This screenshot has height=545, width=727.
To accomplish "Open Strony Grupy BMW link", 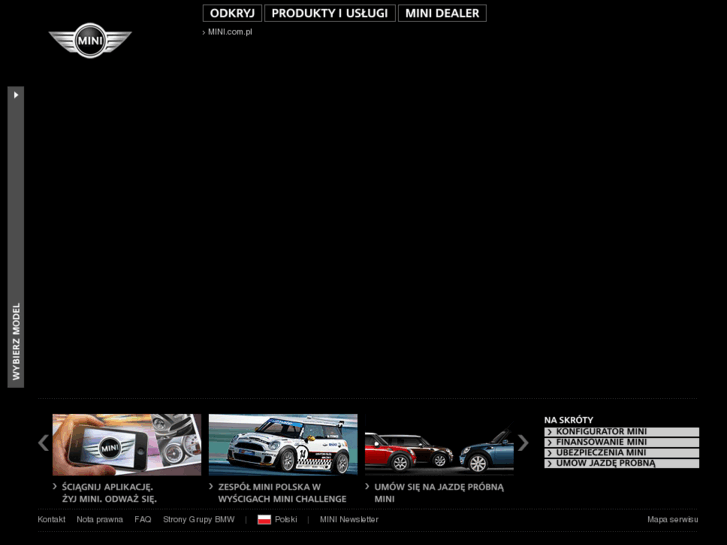I will [199, 519].
